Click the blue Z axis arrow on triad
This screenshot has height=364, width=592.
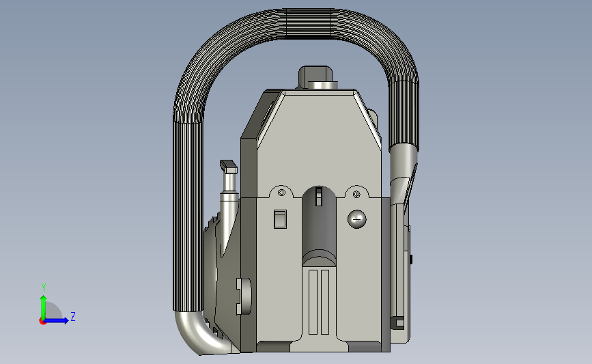57,321
